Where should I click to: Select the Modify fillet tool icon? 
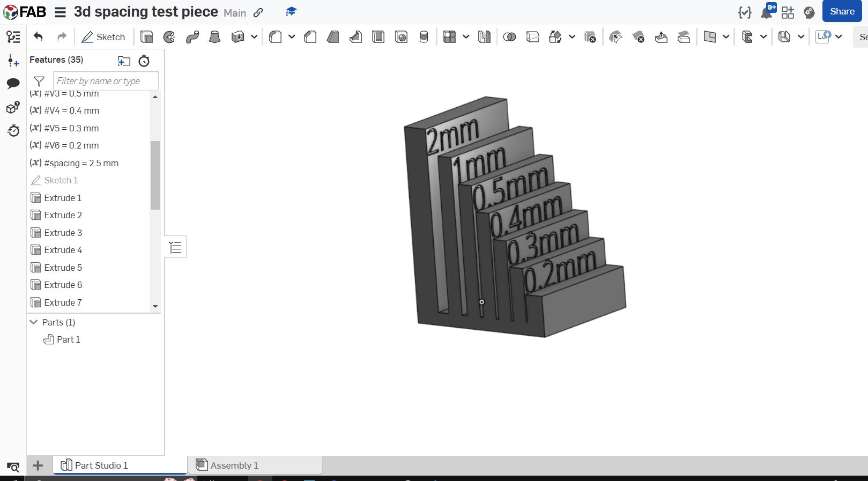click(x=615, y=37)
